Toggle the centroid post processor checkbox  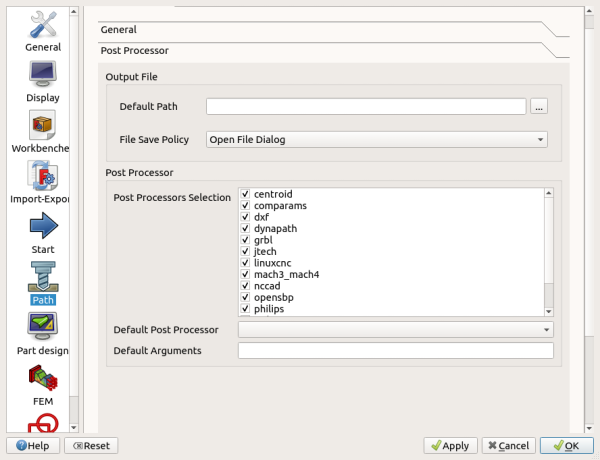(x=245, y=194)
